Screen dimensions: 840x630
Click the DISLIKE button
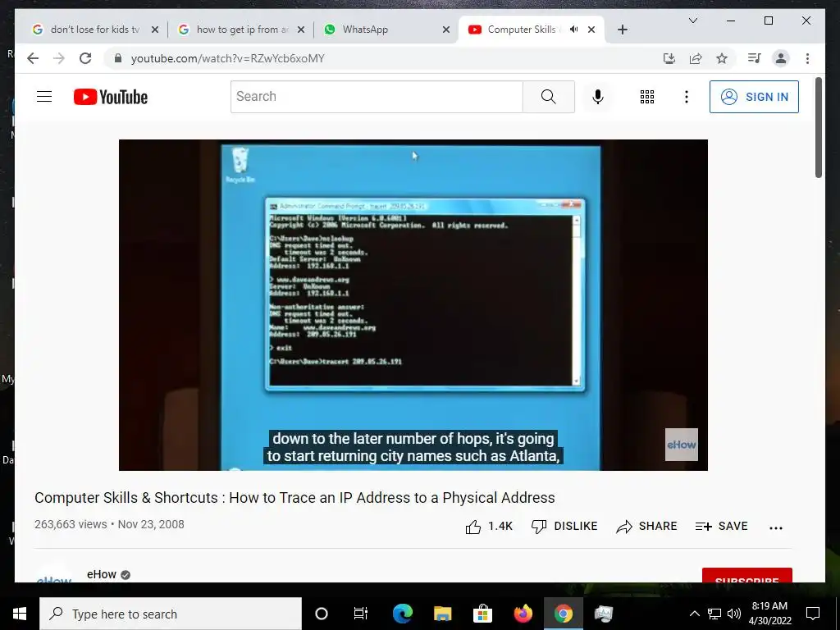[x=564, y=526]
